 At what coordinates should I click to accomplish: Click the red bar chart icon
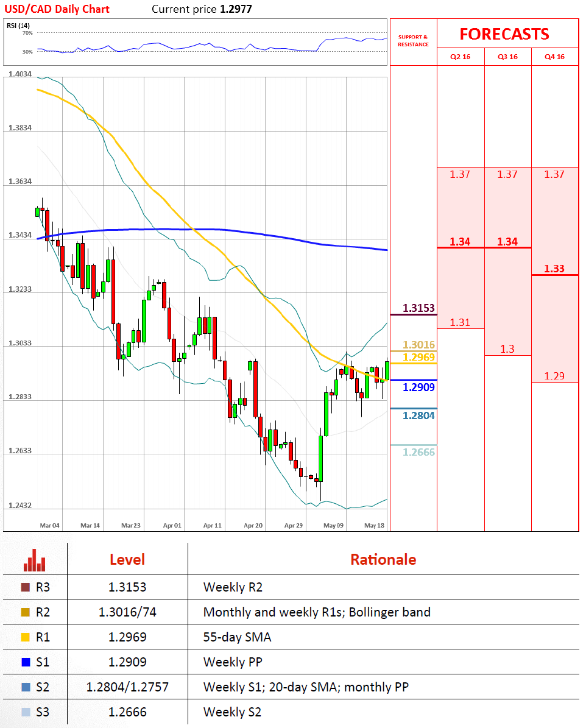(34, 560)
